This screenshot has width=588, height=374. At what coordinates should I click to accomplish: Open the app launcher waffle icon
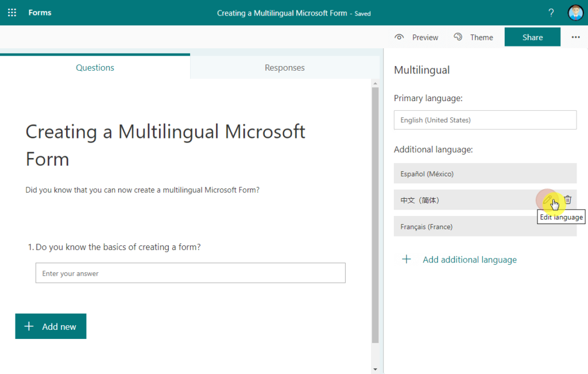click(x=12, y=13)
